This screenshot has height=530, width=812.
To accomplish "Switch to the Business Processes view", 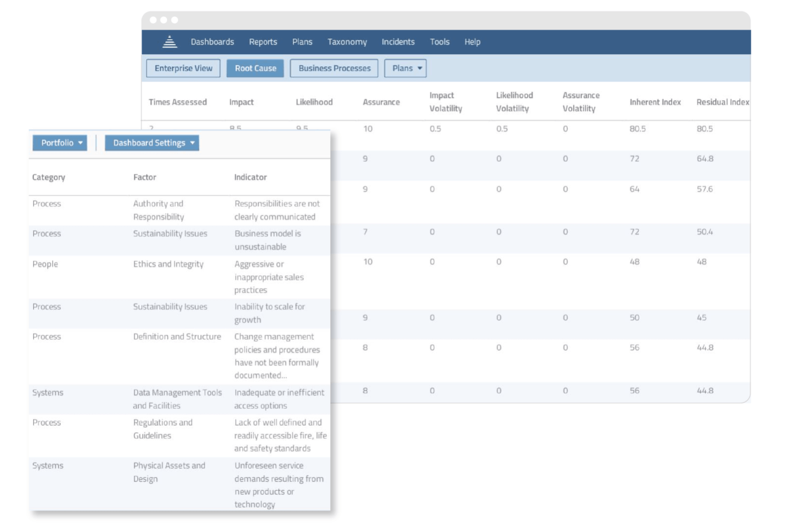I will [x=334, y=68].
